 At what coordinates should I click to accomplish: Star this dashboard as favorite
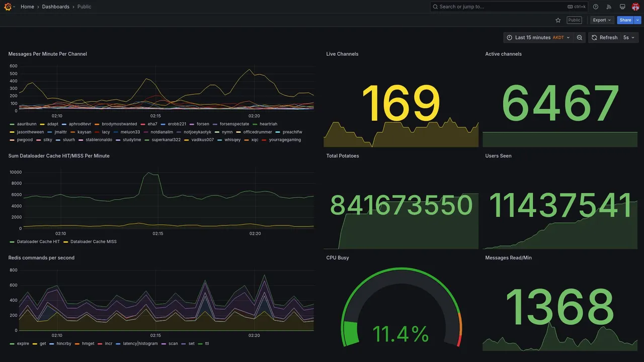[558, 20]
